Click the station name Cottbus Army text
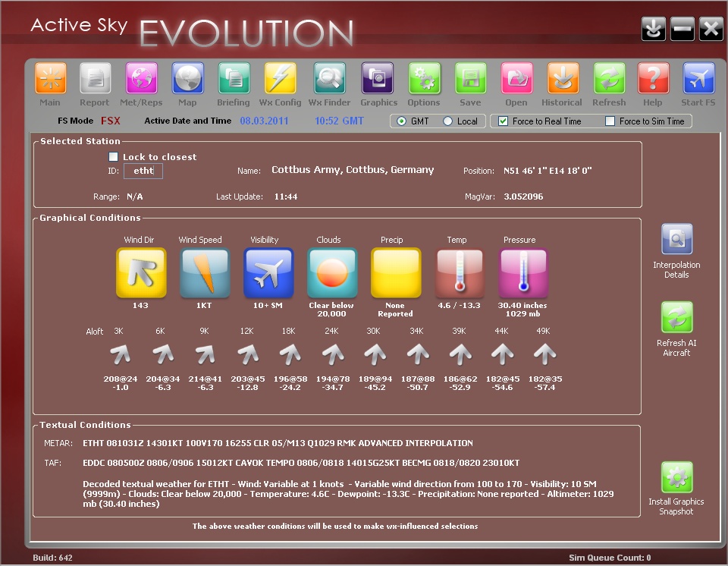 tap(353, 170)
